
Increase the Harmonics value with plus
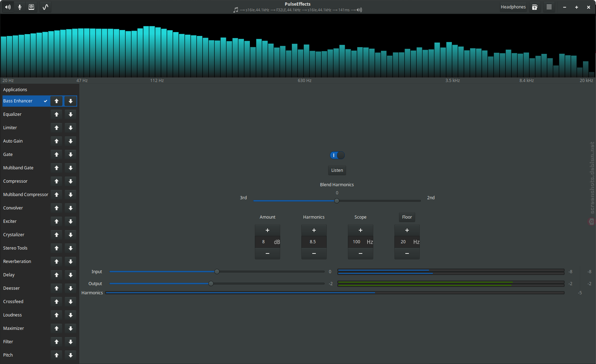(x=314, y=230)
